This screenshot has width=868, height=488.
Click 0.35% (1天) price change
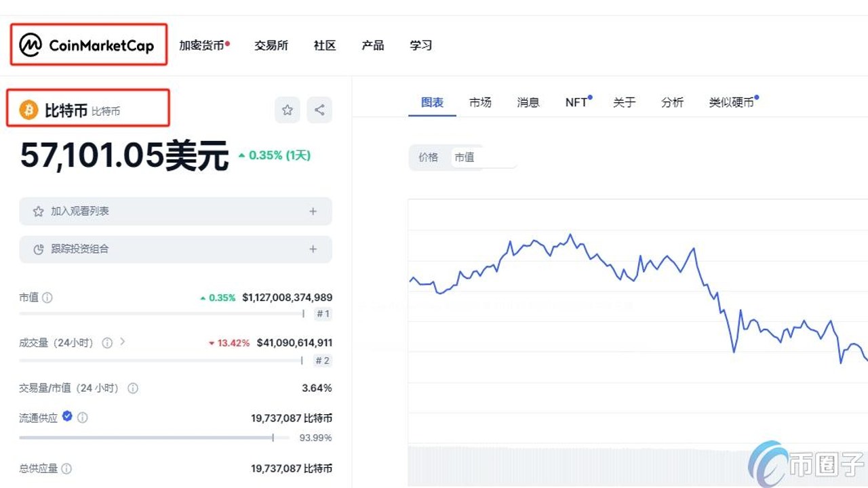(274, 155)
